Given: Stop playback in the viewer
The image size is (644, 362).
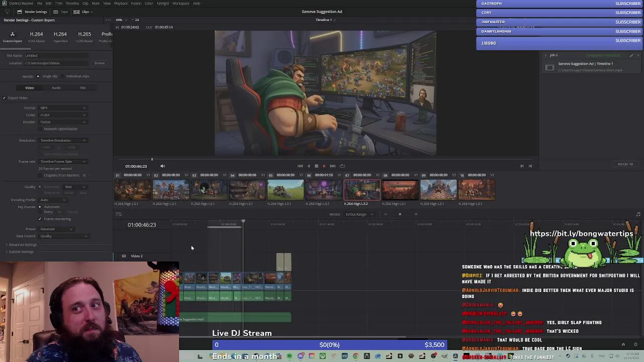Looking at the screenshot, I should tap(316, 166).
